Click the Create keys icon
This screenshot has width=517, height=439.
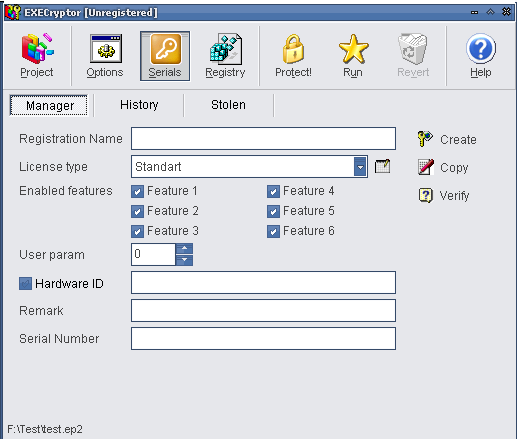click(425, 139)
